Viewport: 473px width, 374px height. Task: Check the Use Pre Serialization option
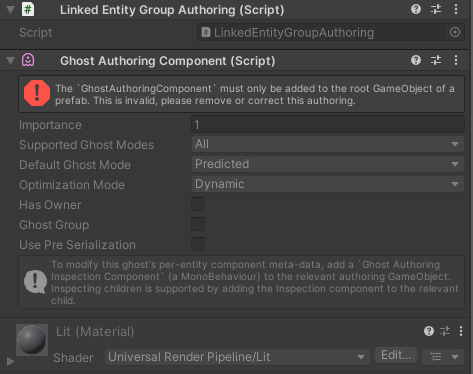[x=198, y=244]
